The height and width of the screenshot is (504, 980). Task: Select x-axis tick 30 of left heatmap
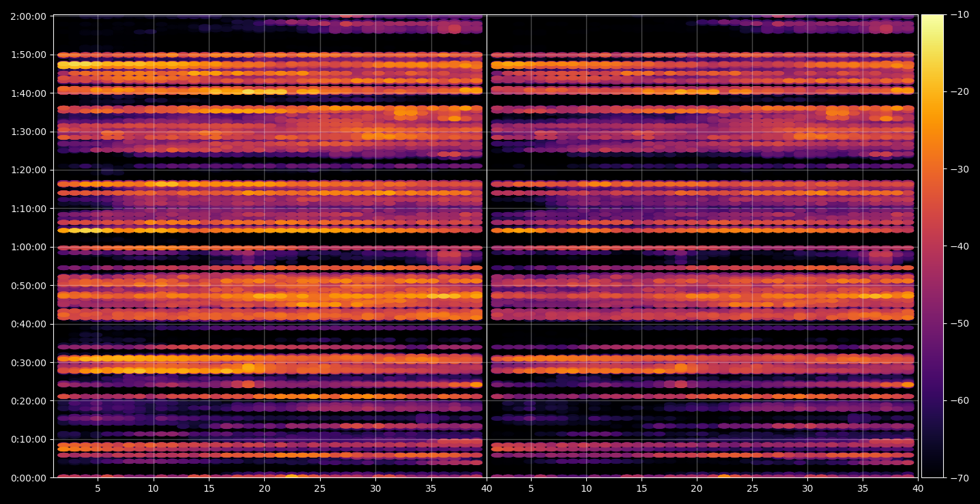point(375,488)
